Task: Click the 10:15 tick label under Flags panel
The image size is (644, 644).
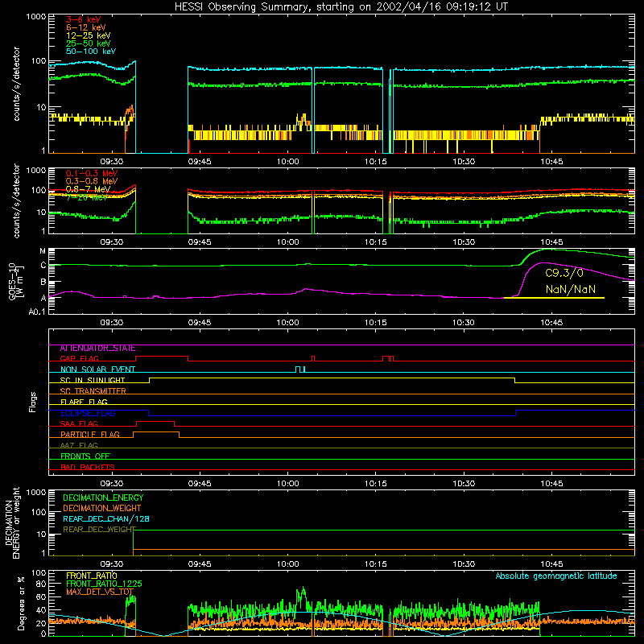Action: (x=375, y=484)
